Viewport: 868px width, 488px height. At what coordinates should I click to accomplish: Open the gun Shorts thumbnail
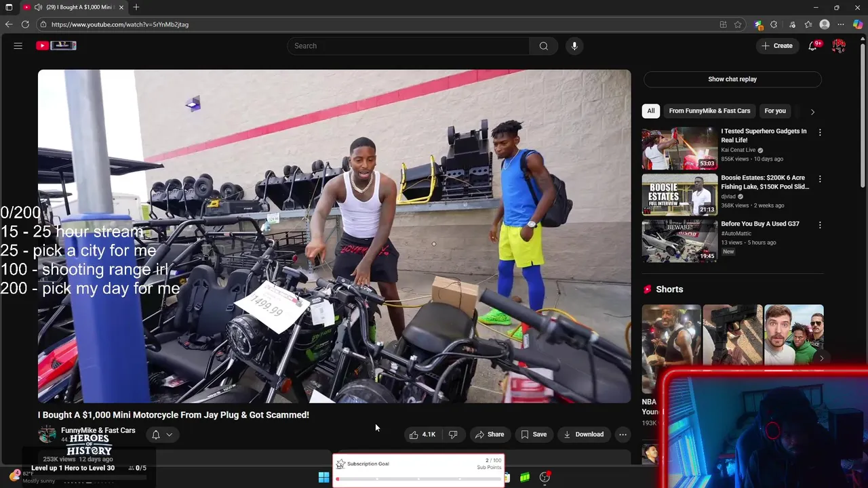(x=732, y=335)
